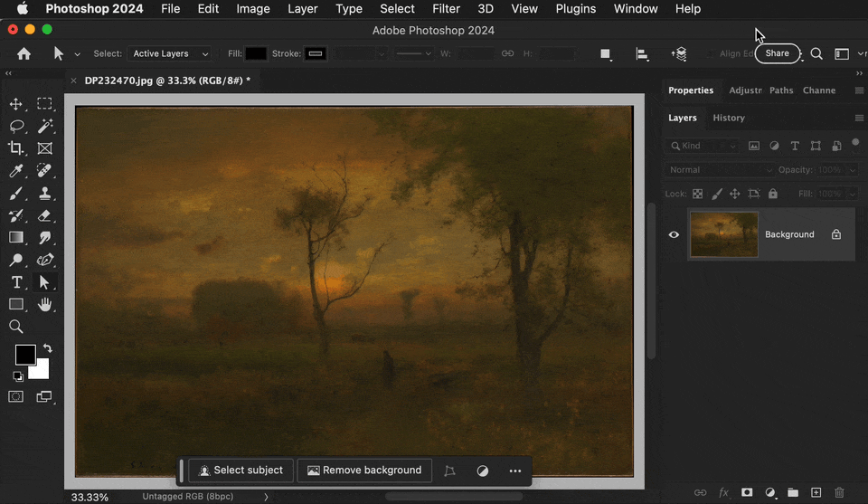The width and height of the screenshot is (868, 504).
Task: Open the Fill color swatch in options bar
Action: tap(256, 53)
